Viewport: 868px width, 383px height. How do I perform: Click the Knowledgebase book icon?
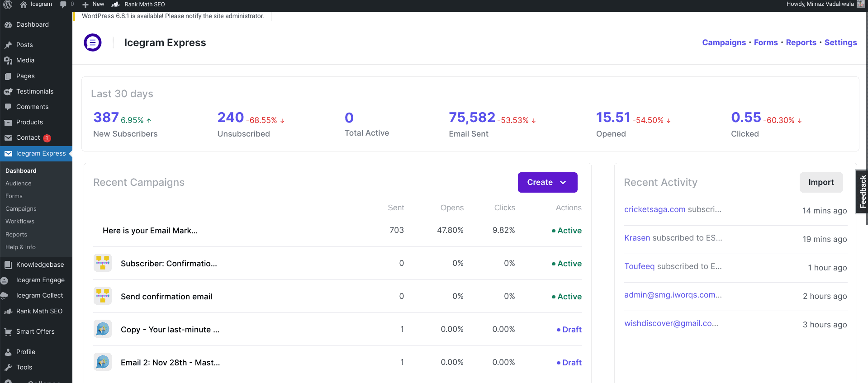[x=8, y=265]
